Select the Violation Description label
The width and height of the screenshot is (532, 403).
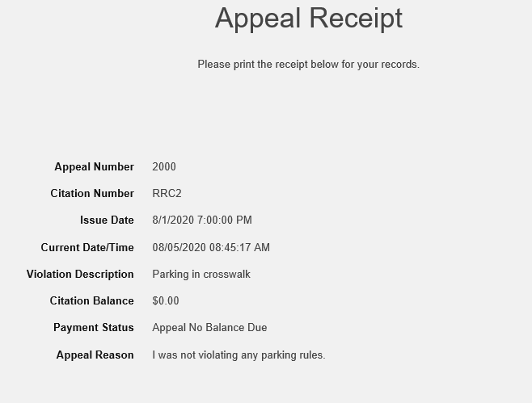pos(80,274)
